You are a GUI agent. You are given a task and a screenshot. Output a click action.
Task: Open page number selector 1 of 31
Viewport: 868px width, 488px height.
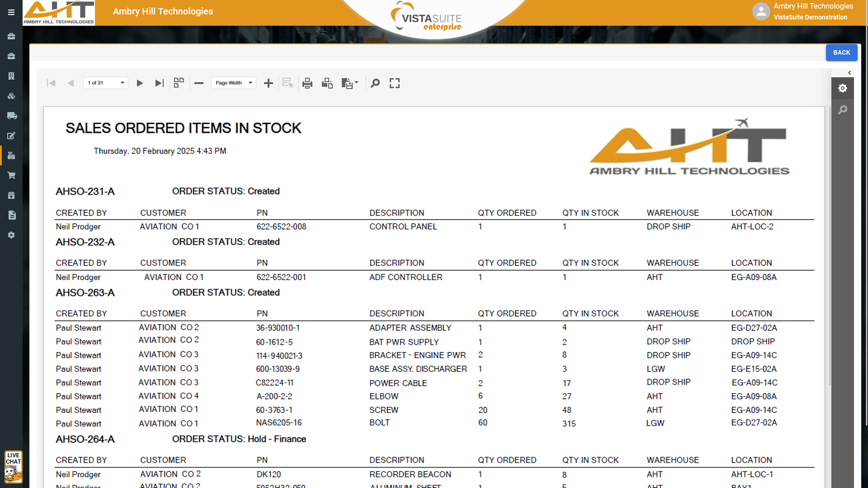(x=106, y=83)
